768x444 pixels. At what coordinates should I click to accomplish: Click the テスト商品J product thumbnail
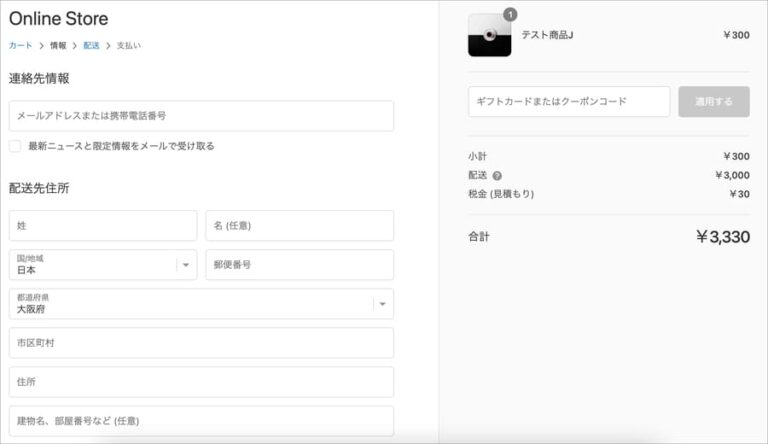tap(489, 35)
